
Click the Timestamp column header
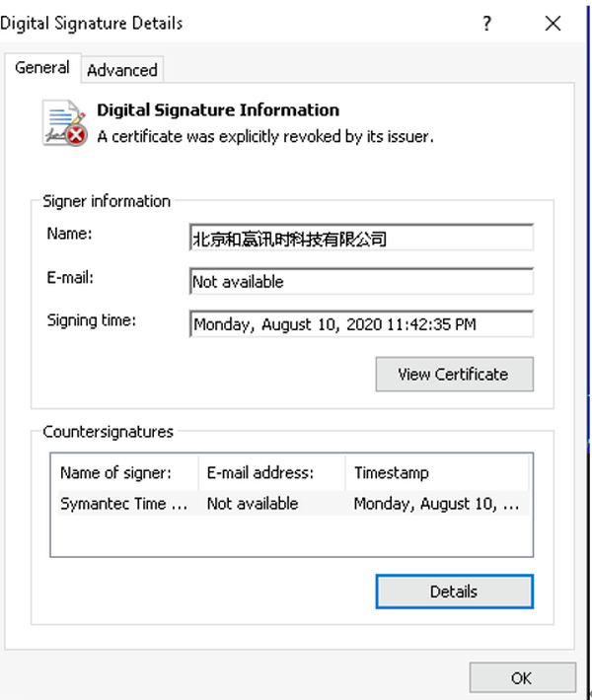click(436, 473)
